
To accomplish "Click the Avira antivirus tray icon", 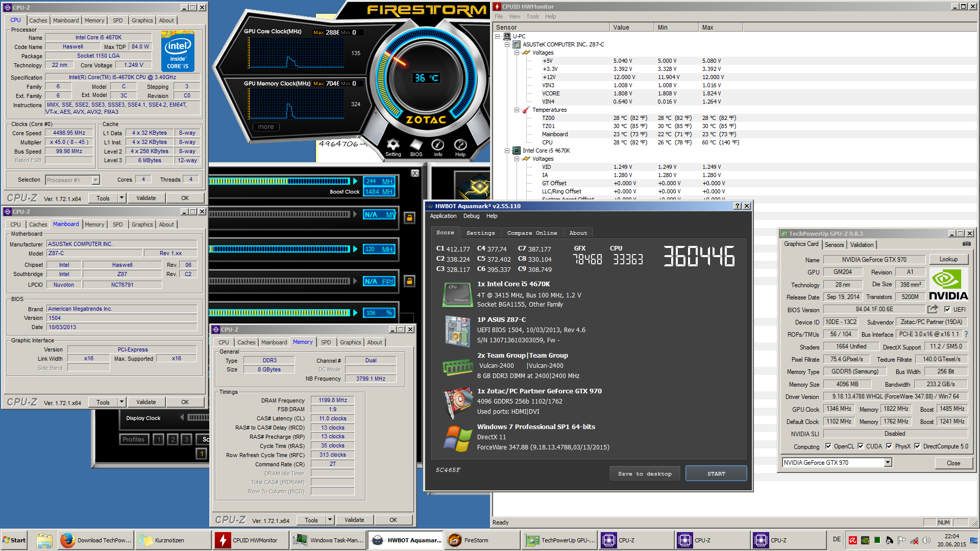I will pyautogui.click(x=853, y=540).
